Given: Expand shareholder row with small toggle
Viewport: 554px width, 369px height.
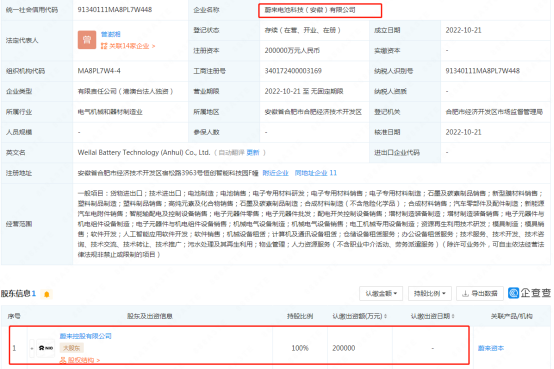Looking at the screenshot, I should tap(32, 348).
